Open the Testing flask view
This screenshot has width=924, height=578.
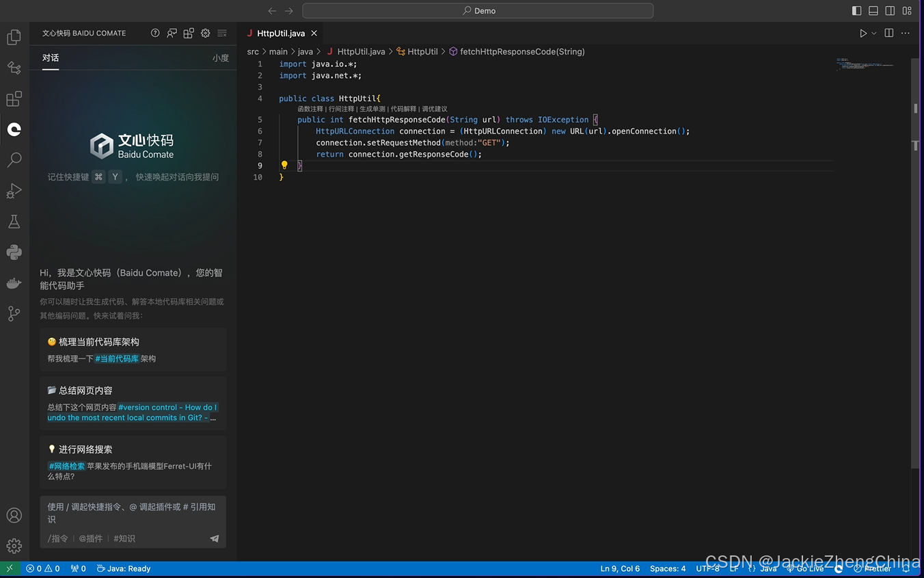coord(14,222)
